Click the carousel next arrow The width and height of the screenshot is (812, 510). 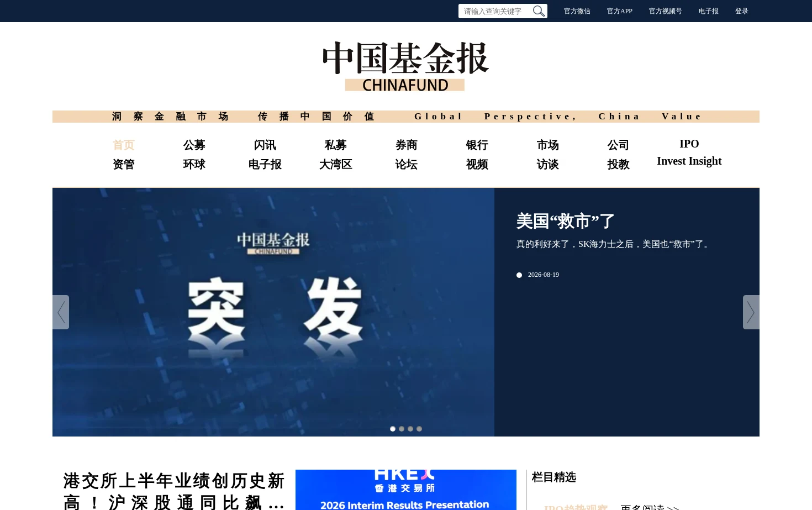[x=751, y=312]
